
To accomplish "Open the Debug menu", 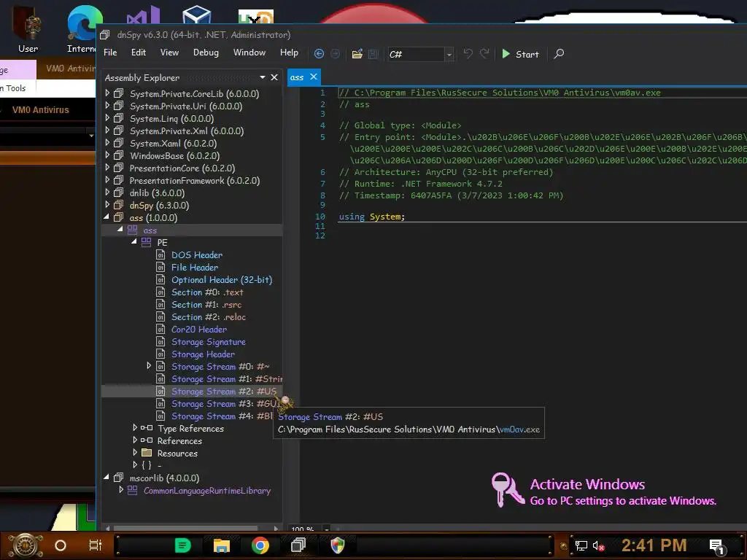I will [x=206, y=52].
